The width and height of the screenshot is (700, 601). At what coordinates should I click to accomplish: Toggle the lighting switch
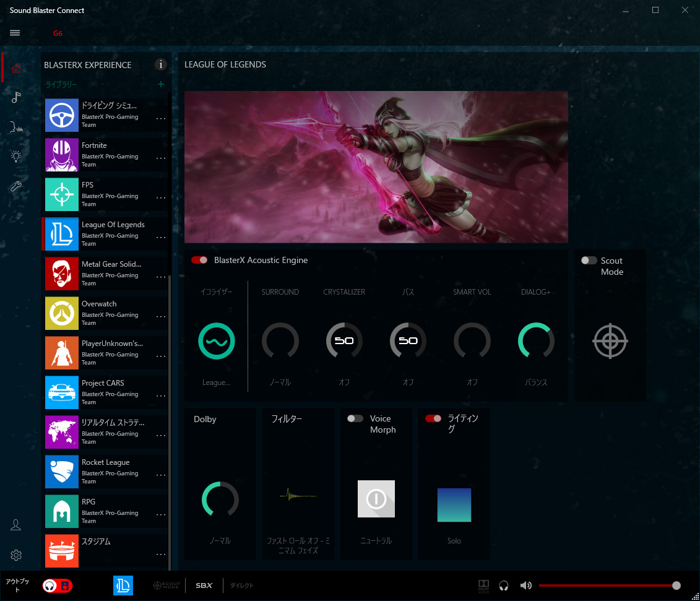click(433, 418)
